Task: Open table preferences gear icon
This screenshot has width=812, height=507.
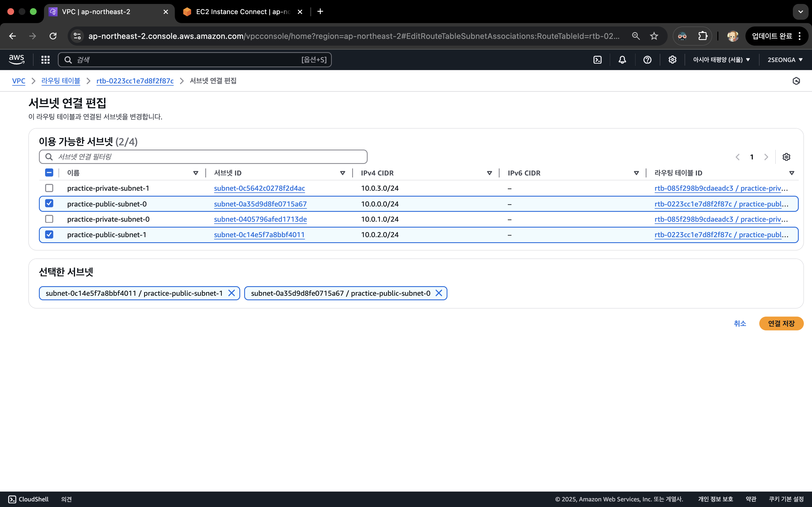Action: (786, 157)
